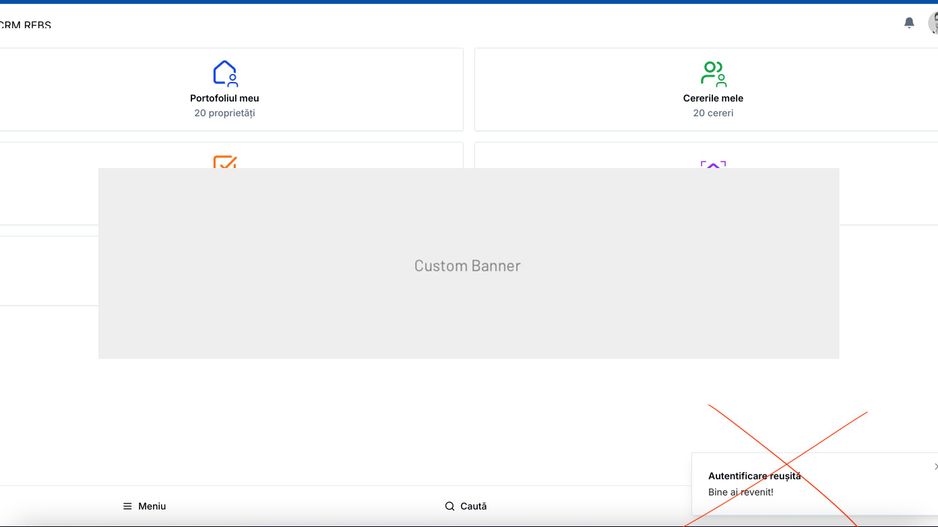Viewport: 938px width, 527px height.
Task: Click the blue house portfolio icon
Action: [225, 73]
